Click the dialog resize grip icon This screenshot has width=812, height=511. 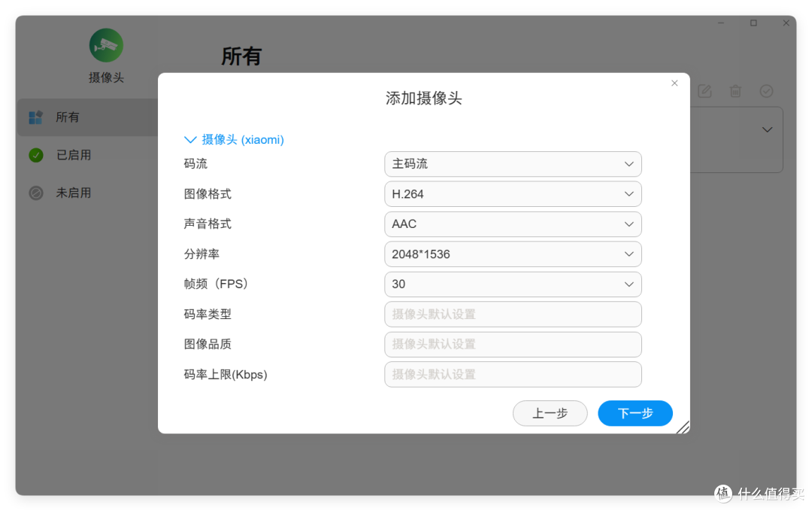(683, 427)
